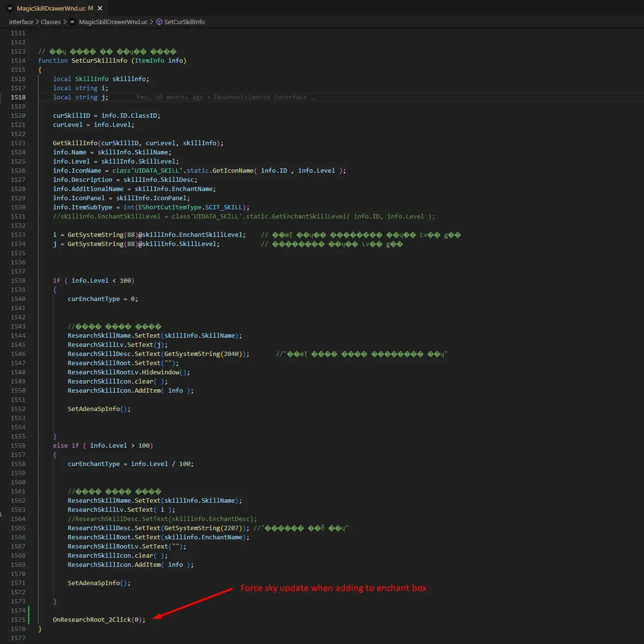Viewport: 644px width, 644px height.
Task: Click the commented EnchantSkillLevel line
Action: coord(244,216)
